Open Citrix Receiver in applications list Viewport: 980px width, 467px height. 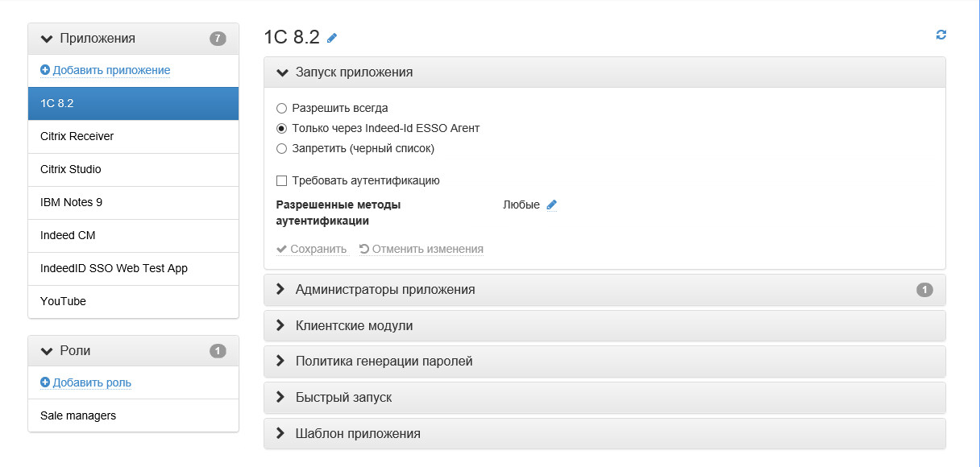coord(77,136)
